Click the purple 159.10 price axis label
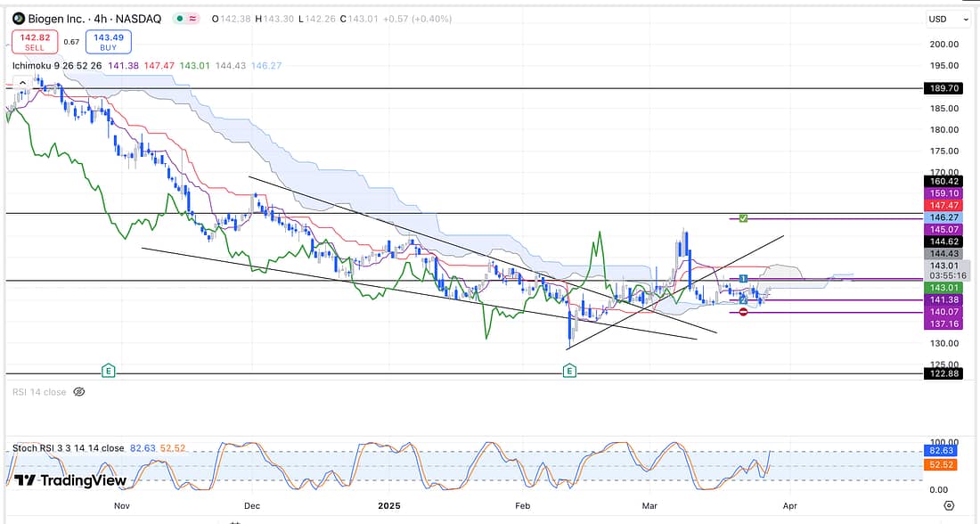This screenshot has height=524, width=980. point(943,193)
